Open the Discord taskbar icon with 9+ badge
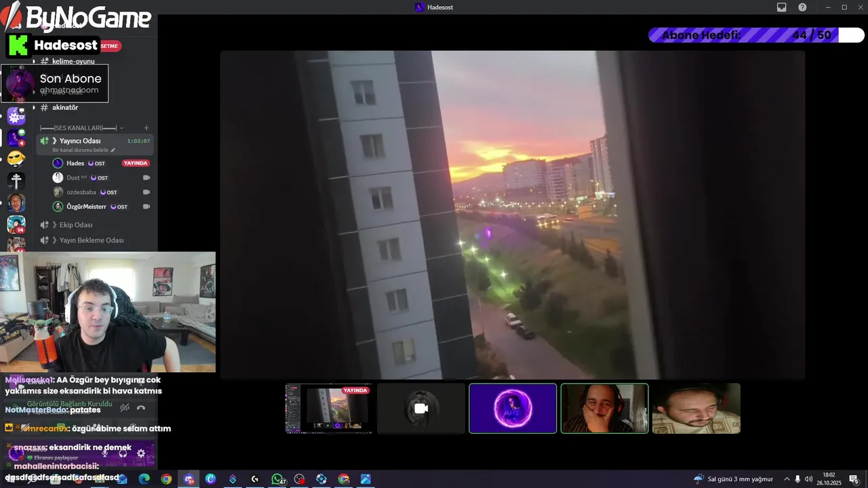The image size is (868, 488). (x=189, y=479)
